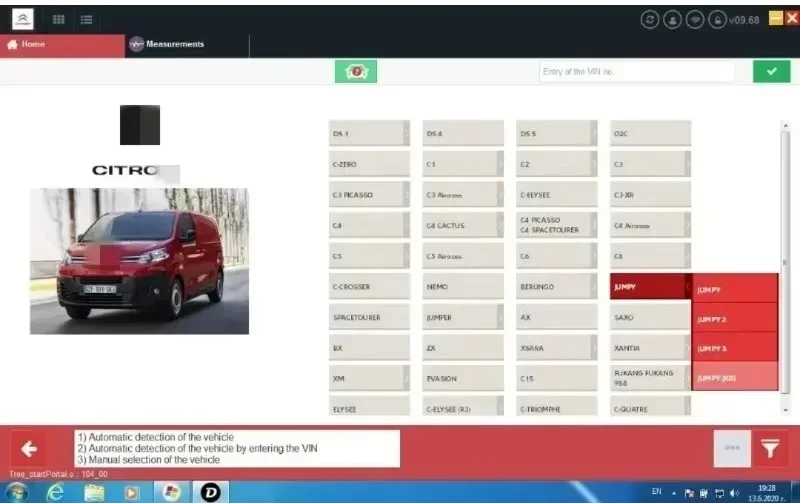The height and width of the screenshot is (503, 800).
Task: Choose C4 PICASSO C4 SPACETOURER model
Action: pos(557,225)
